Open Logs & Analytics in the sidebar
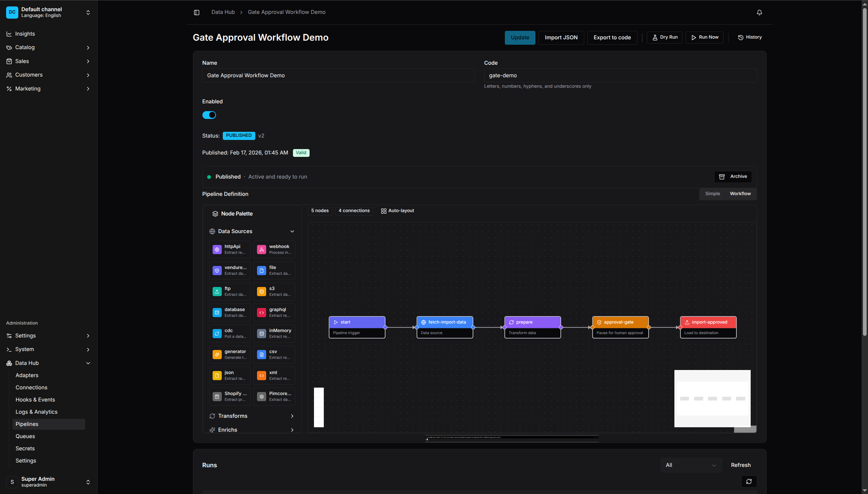The height and width of the screenshot is (494, 868). click(x=36, y=412)
